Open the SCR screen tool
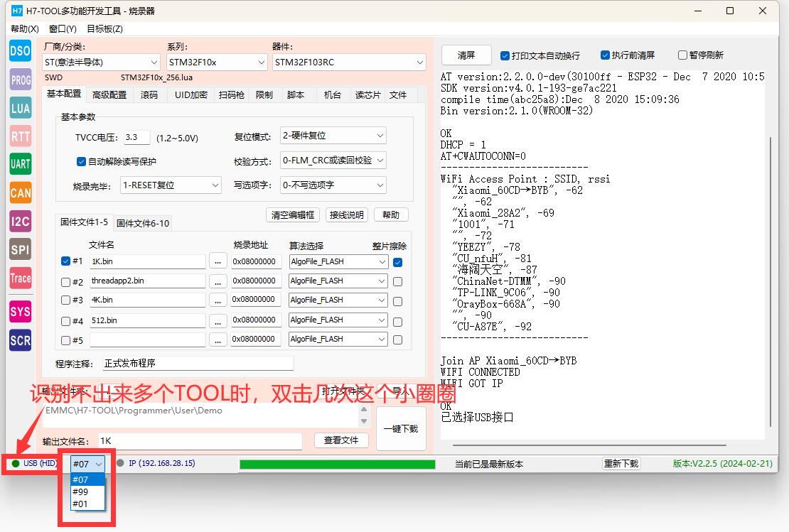 pyautogui.click(x=20, y=340)
